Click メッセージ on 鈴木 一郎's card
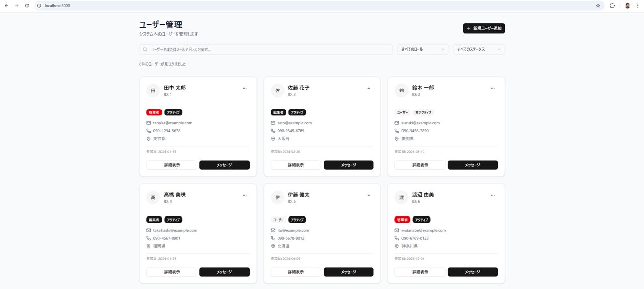 click(472, 165)
